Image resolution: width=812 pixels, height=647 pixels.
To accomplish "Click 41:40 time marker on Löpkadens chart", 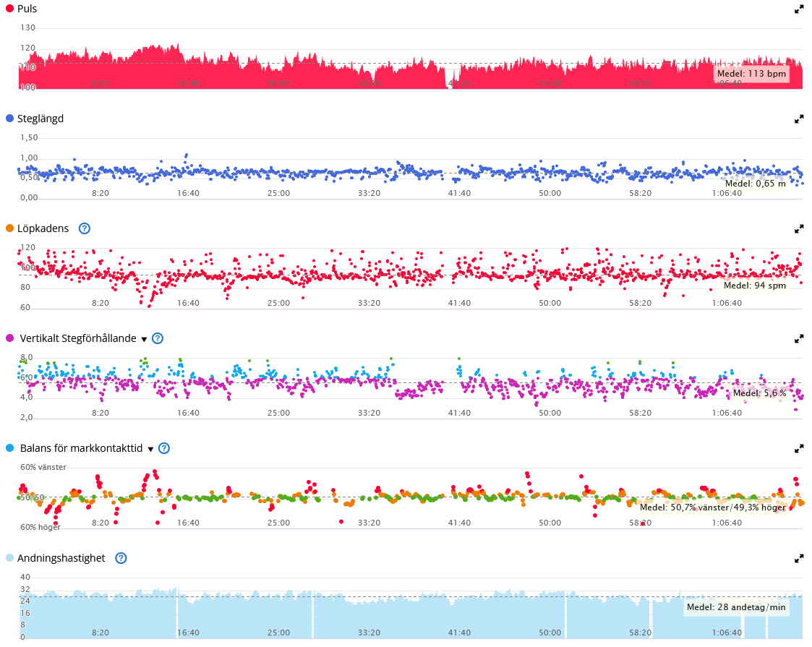I will 459,303.
